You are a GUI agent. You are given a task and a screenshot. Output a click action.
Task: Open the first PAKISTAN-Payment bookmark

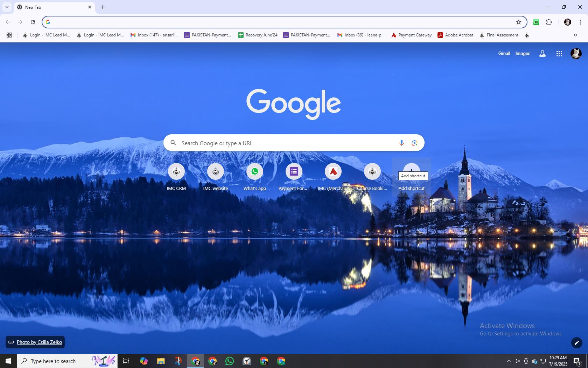tap(208, 35)
